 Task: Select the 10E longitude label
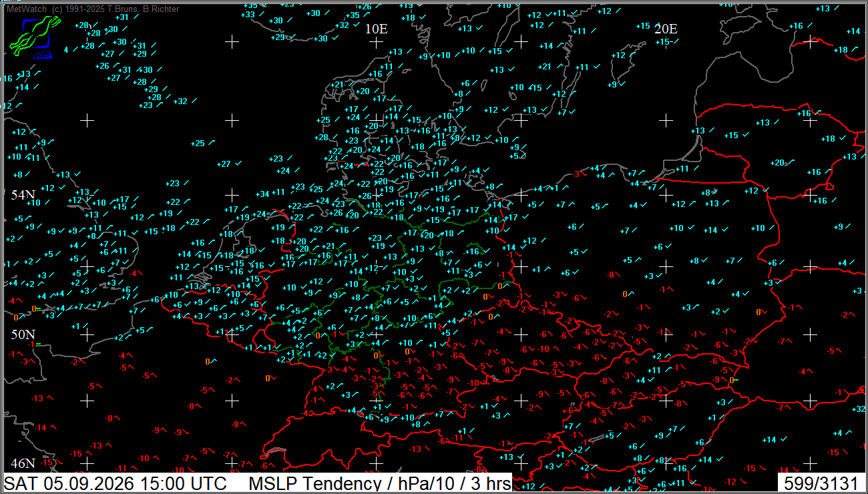pyautogui.click(x=377, y=29)
